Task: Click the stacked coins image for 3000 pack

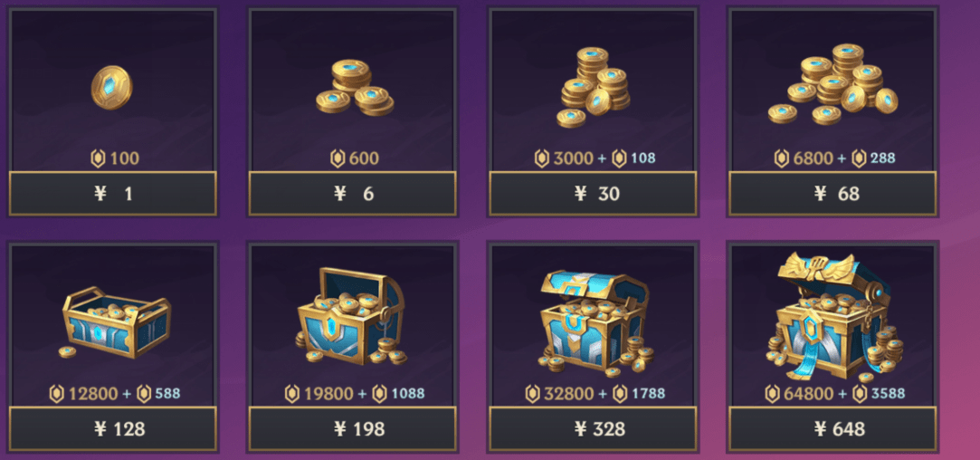Action: point(593,87)
